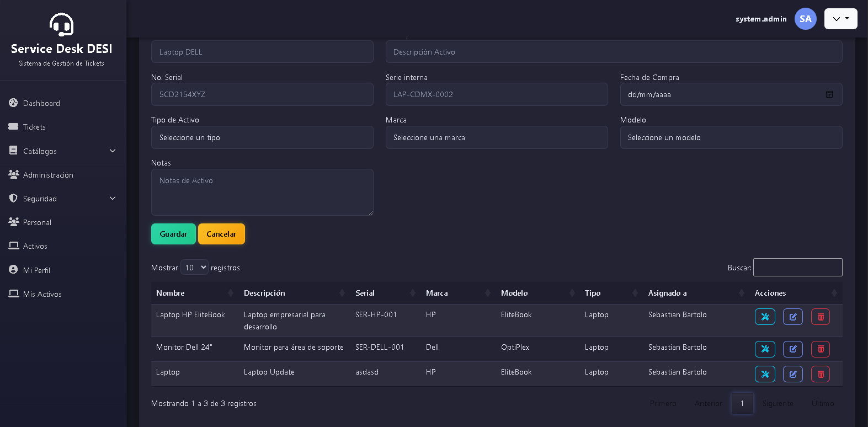Click the Seguridad shield icon

click(13, 198)
